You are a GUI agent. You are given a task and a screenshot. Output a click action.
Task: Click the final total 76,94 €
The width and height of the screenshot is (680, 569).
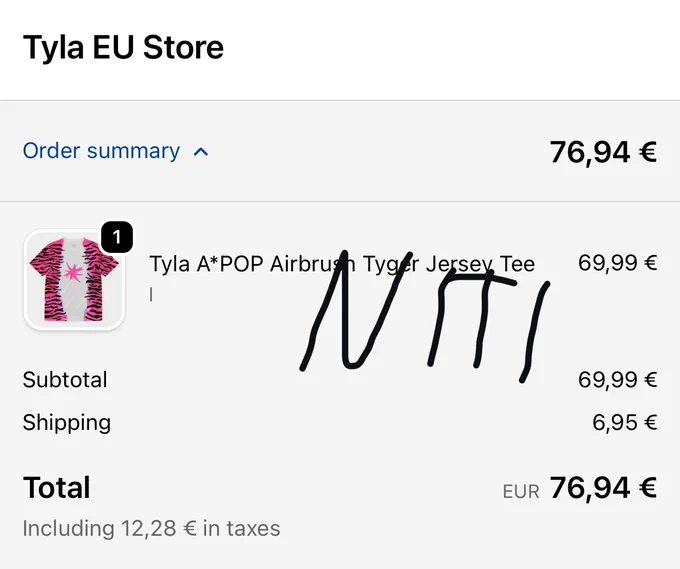603,488
